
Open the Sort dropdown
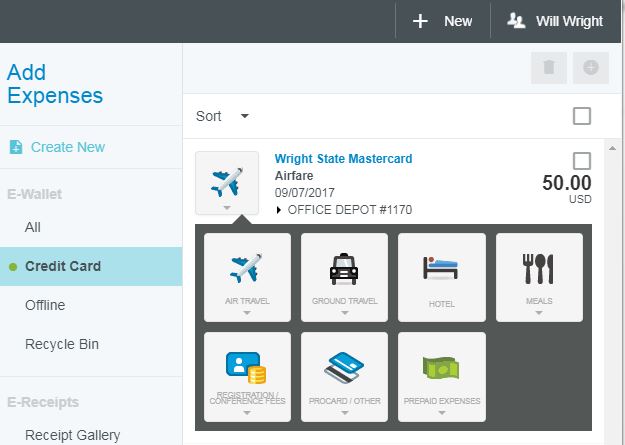tap(222, 116)
